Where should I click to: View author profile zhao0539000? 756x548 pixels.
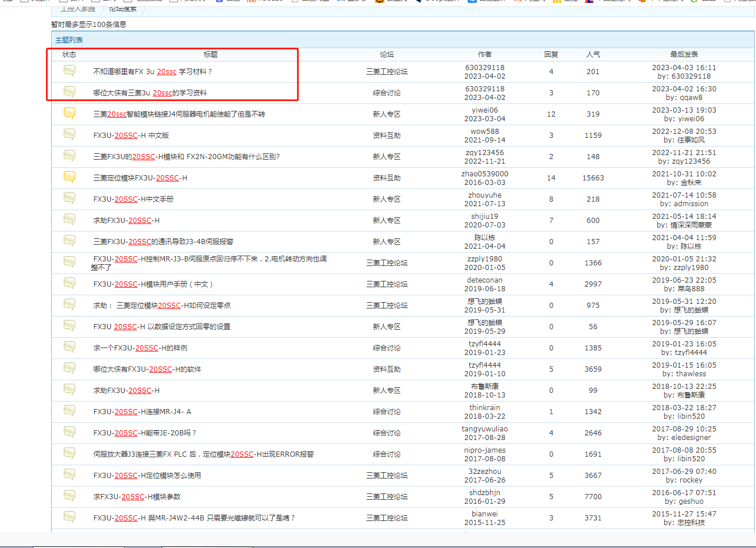point(484,173)
